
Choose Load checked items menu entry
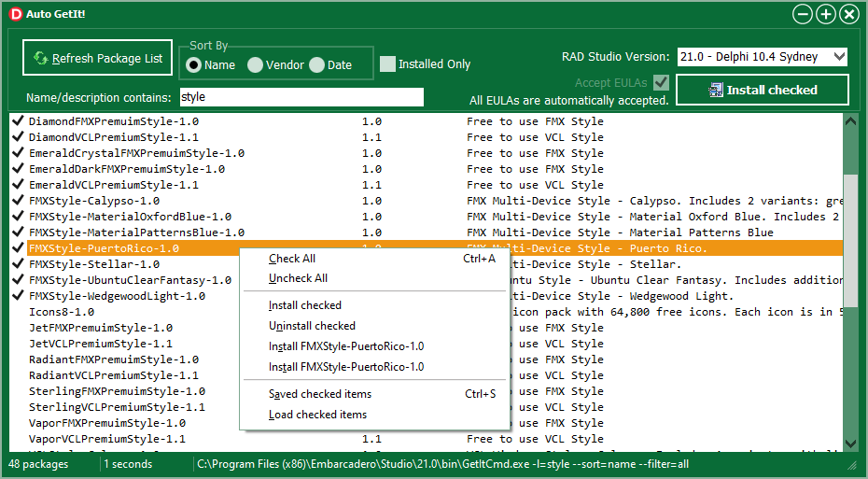pos(375,415)
